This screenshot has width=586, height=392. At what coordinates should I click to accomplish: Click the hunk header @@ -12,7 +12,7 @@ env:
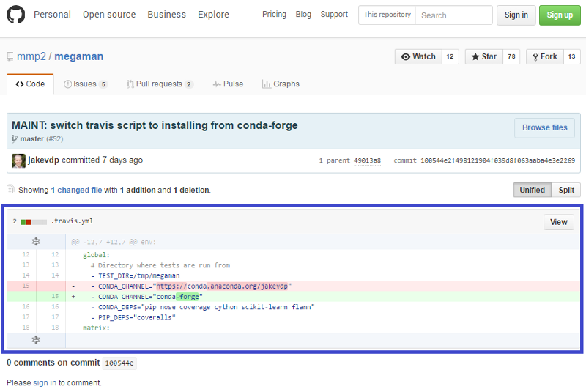pos(114,242)
